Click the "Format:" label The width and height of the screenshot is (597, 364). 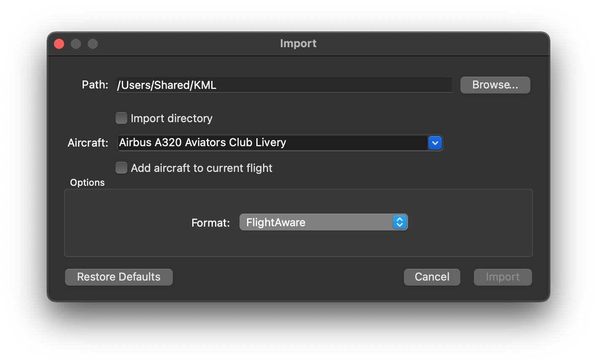tap(210, 222)
